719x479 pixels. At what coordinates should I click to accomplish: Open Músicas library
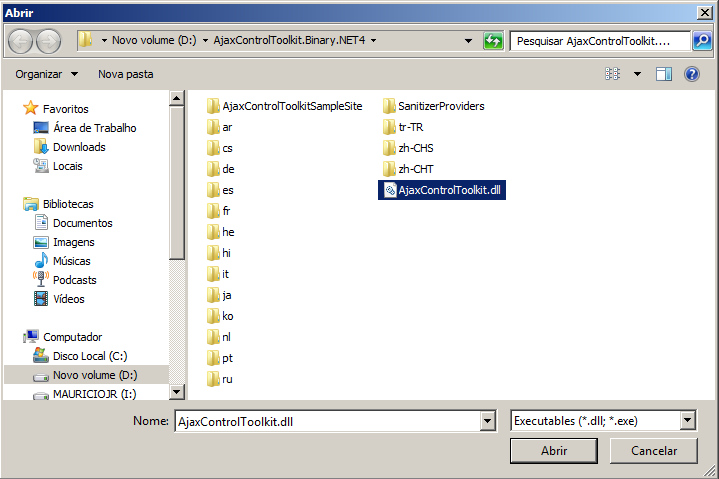pyautogui.click(x=62, y=261)
